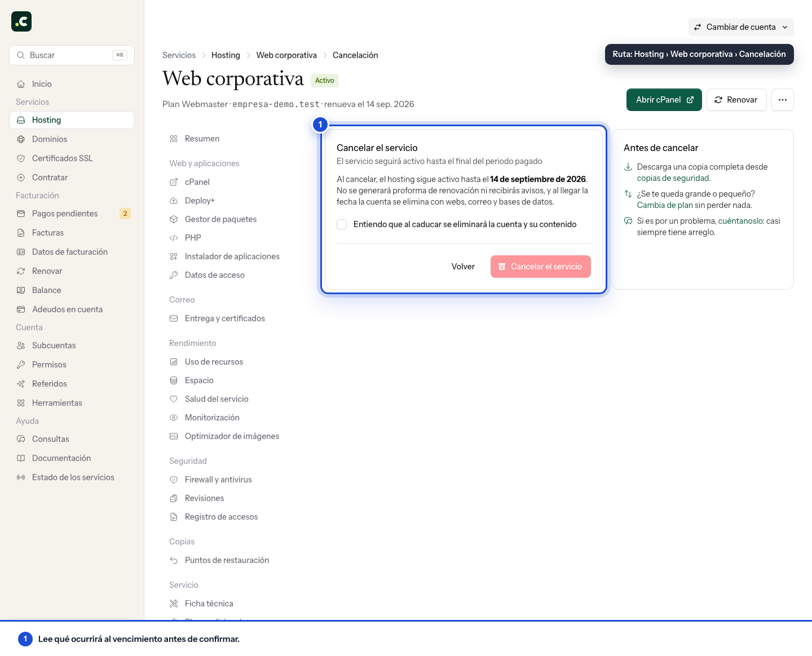Click the Monitorización eye icon
This screenshot has height=656, width=812.
(x=174, y=418)
